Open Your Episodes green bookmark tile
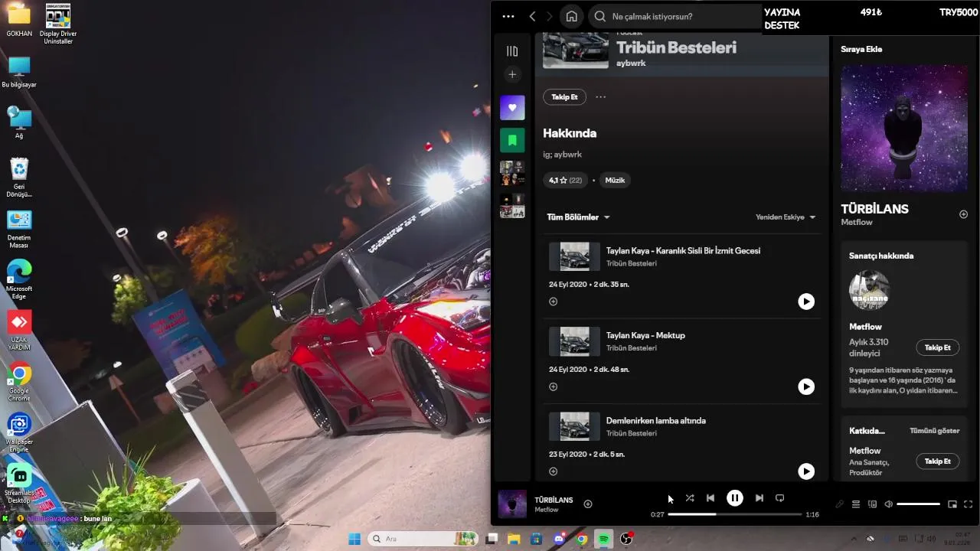Image resolution: width=980 pixels, height=551 pixels. click(x=512, y=141)
